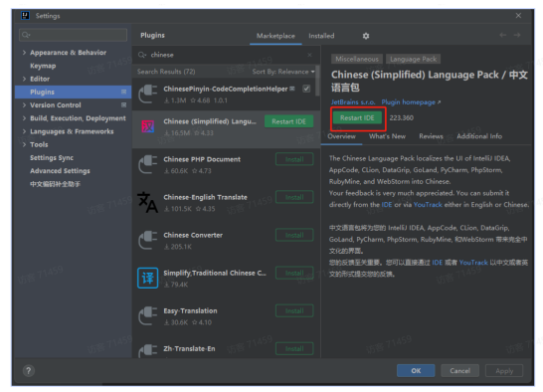543x392 pixels.
Task: Toggle the ChinesePinyin-CodeCompletionHelper enabled checkbox
Action: pos(306,89)
